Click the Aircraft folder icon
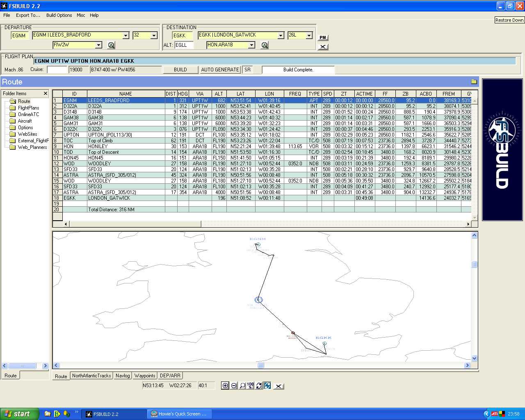525x420 pixels. pos(12,121)
